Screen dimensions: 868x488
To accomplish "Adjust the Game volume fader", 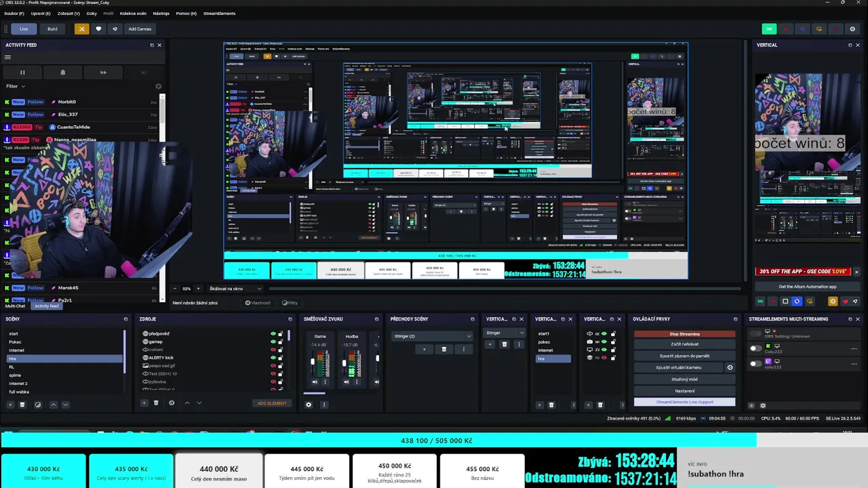I will pos(313,362).
